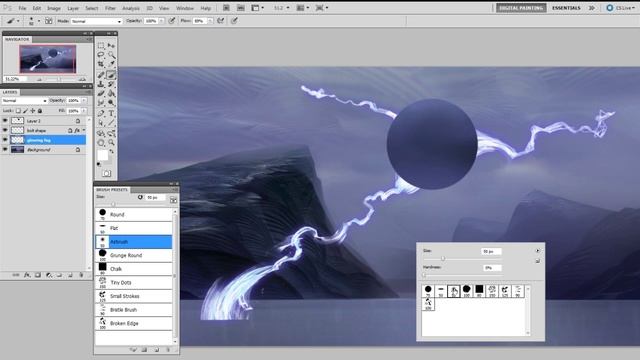Toggle lock position in Layers panel
Viewport: 640px width, 360px height.
pyautogui.click(x=33, y=111)
